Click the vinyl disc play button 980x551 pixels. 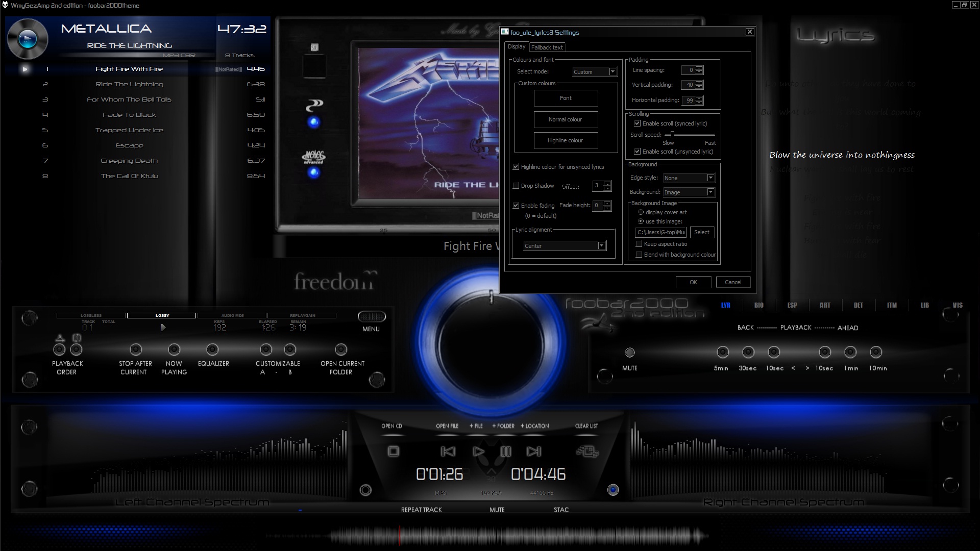[28, 39]
